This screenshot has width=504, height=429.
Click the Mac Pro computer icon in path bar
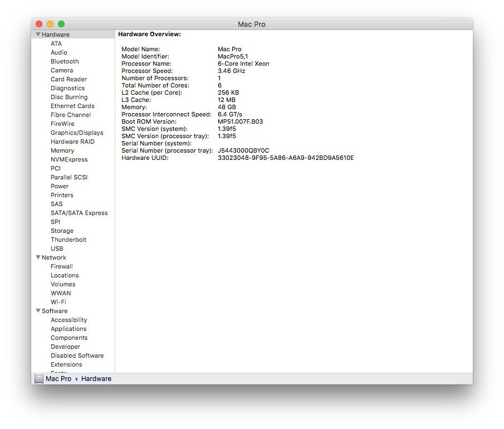[x=38, y=378]
